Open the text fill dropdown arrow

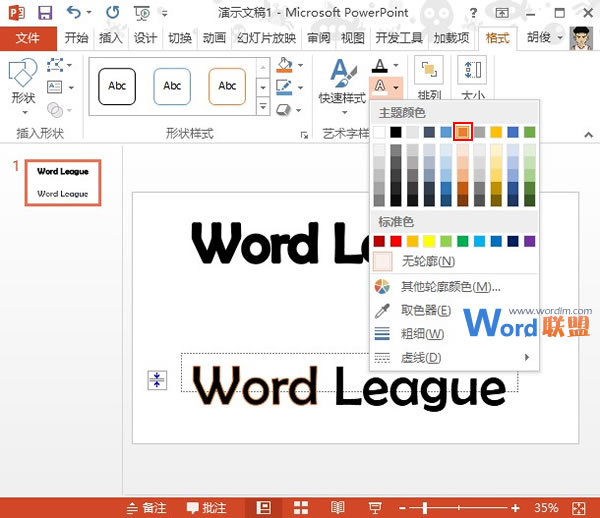pos(396,65)
